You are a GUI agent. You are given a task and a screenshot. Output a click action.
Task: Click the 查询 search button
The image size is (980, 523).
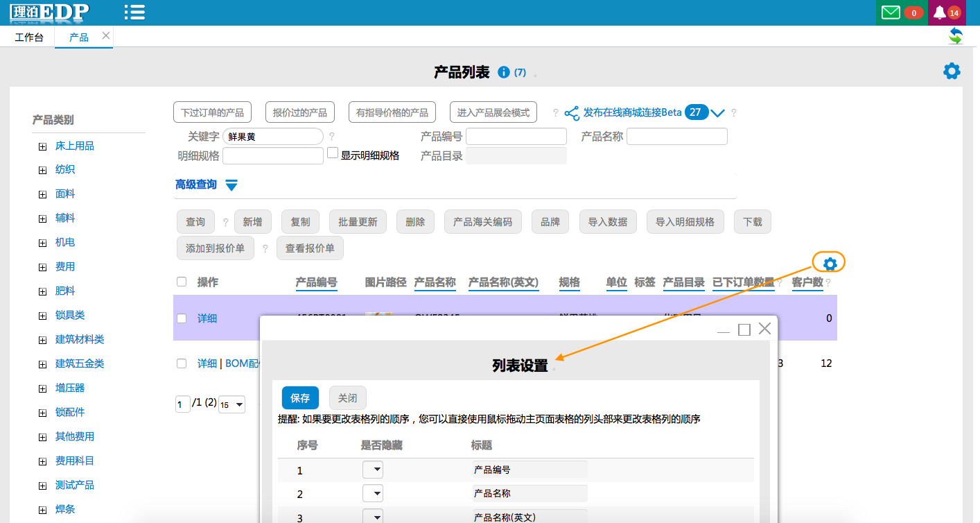[x=195, y=222]
